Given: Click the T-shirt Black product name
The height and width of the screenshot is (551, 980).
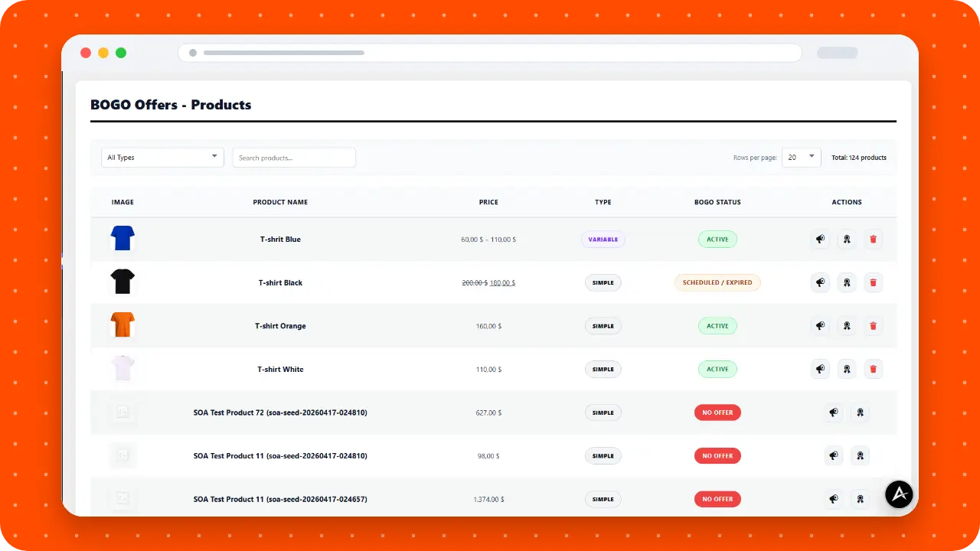Looking at the screenshot, I should coord(280,282).
